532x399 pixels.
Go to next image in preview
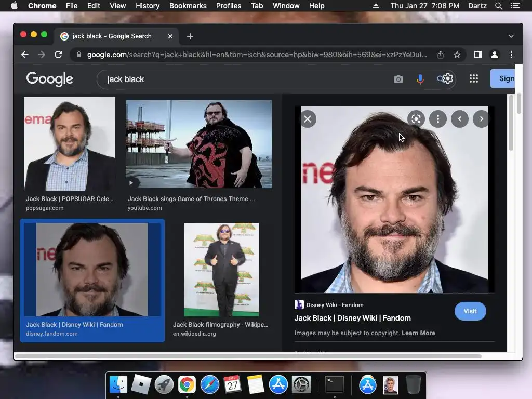coord(481,119)
